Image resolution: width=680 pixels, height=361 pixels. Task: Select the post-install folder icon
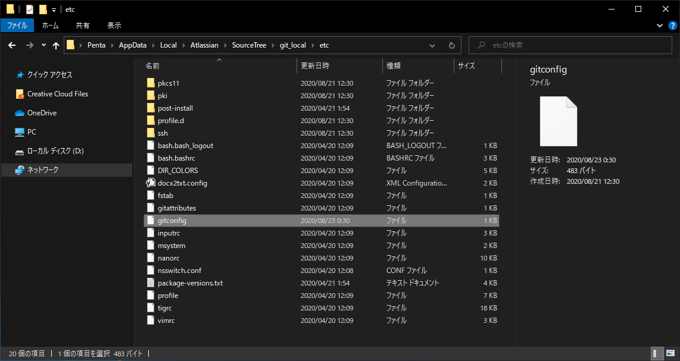[x=150, y=108]
